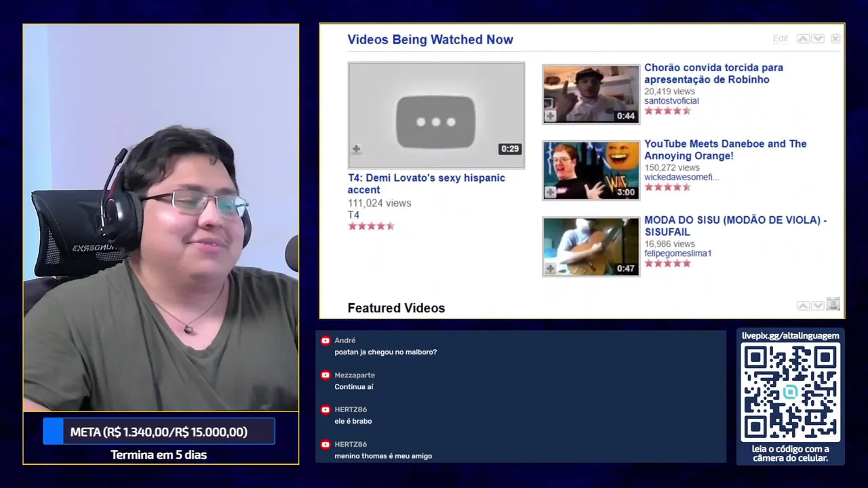Click the '16,986 views' count
Screen dimensions: 868x488
[x=669, y=244]
